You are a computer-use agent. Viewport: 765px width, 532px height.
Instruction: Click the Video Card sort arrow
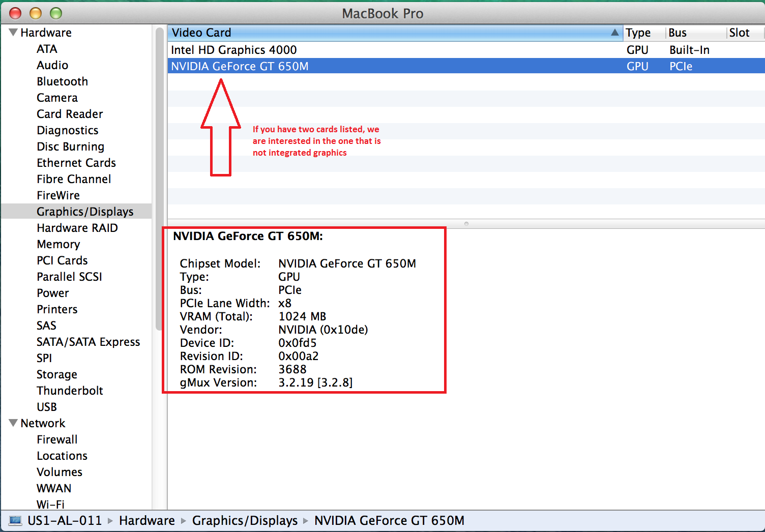click(x=614, y=33)
